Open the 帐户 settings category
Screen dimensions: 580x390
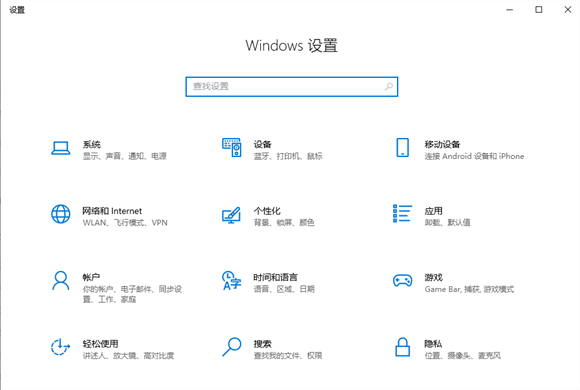(x=91, y=277)
